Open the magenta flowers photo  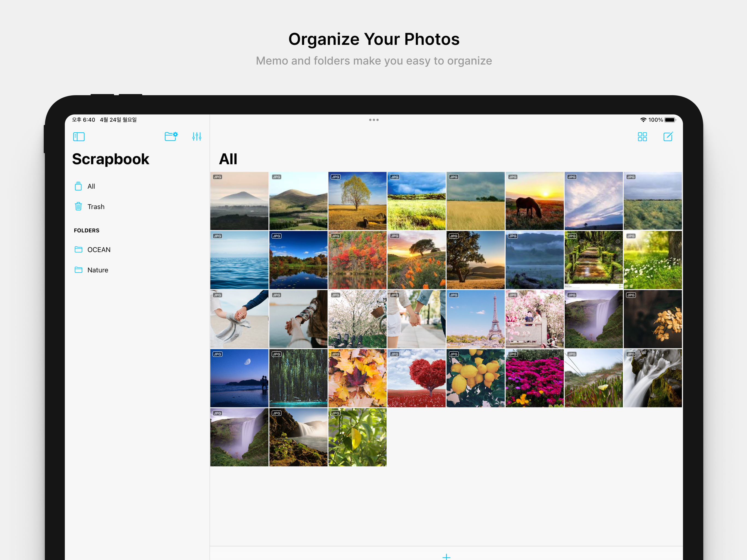(534, 378)
